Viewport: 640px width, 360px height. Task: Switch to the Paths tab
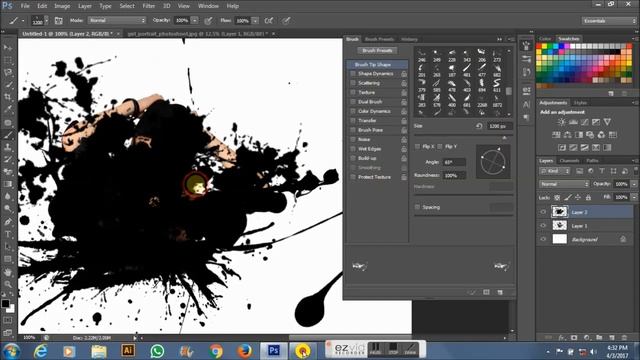[x=592, y=161]
